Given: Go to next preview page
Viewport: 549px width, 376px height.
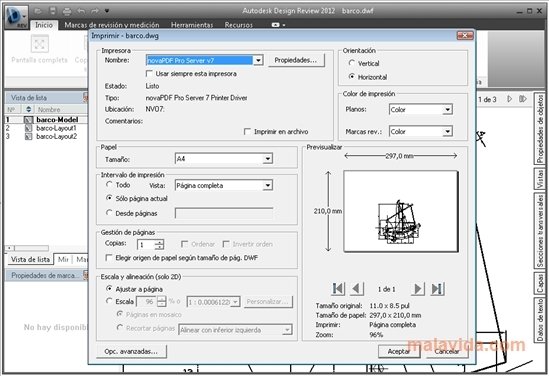Looking at the screenshot, I should click(418, 288).
